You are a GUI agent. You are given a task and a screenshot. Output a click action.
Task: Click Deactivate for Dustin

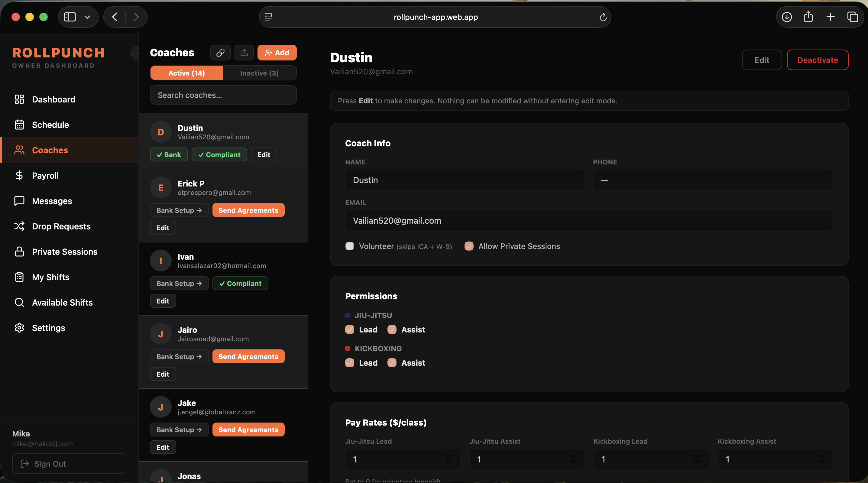click(818, 60)
